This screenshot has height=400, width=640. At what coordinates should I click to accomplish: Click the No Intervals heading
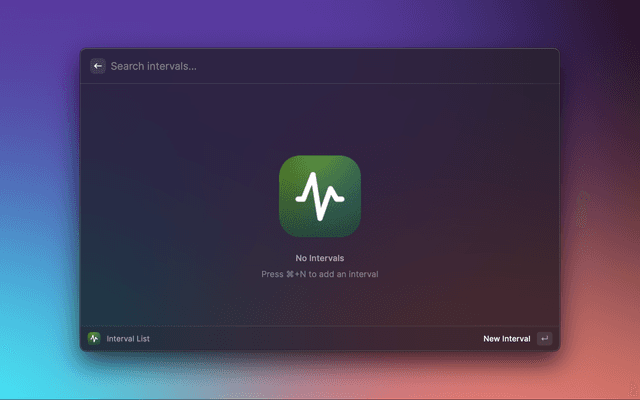[320, 258]
